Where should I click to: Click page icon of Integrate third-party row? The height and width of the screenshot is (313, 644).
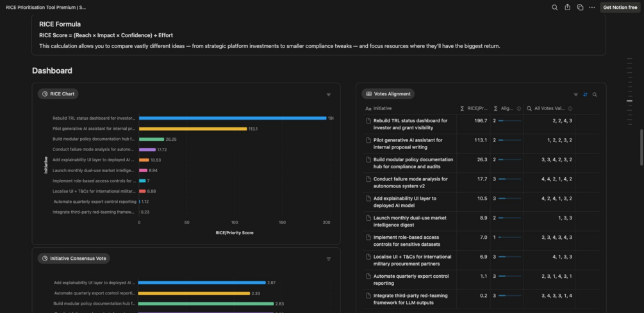368,296
